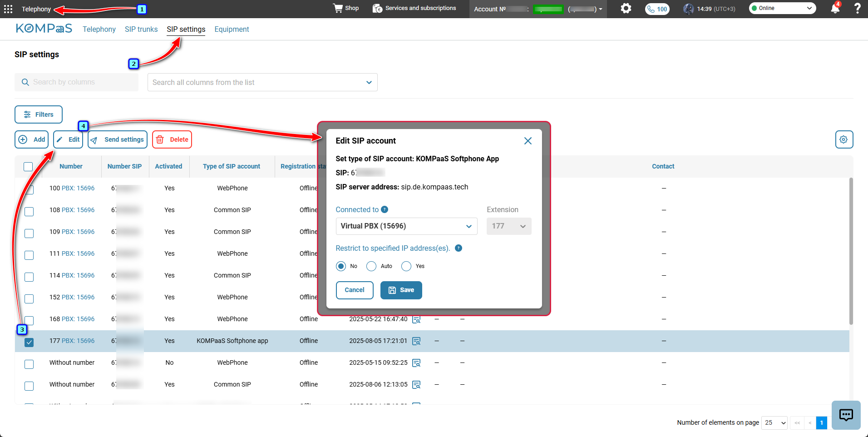Open PBX: 15696 link in row 168
The width and height of the screenshot is (868, 437).
click(78, 319)
